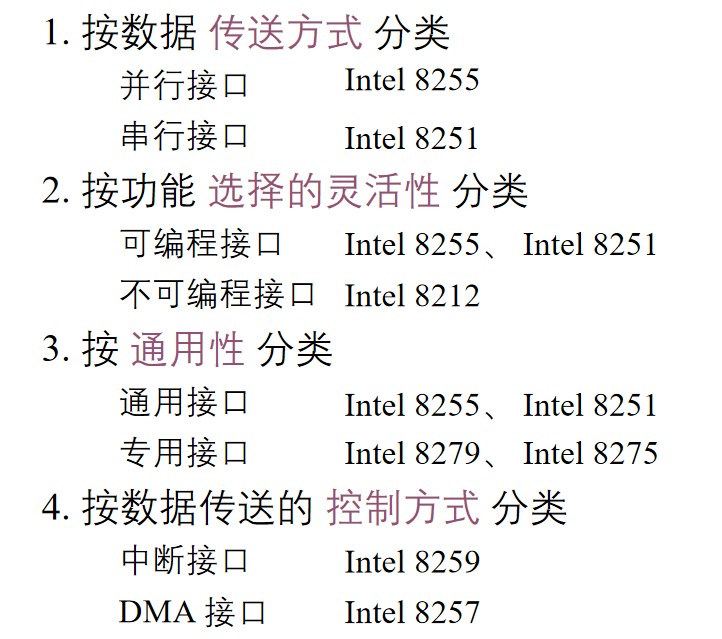722x639 pixels.
Task: Click the '不可编程接口' item
Action: click(x=217, y=294)
